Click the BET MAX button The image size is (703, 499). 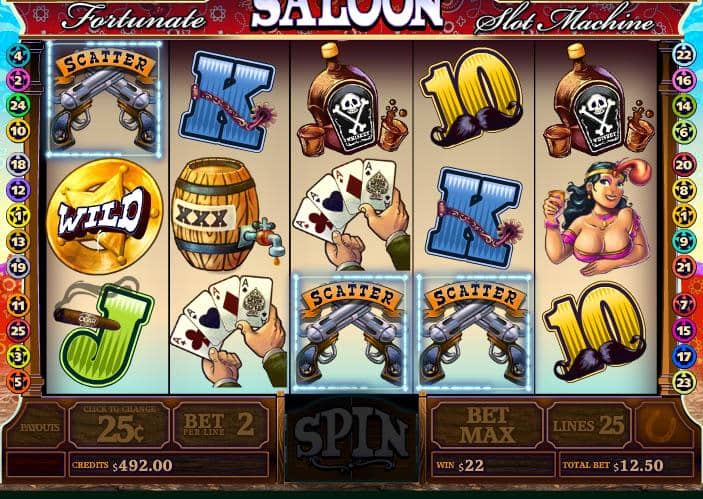click(487, 425)
